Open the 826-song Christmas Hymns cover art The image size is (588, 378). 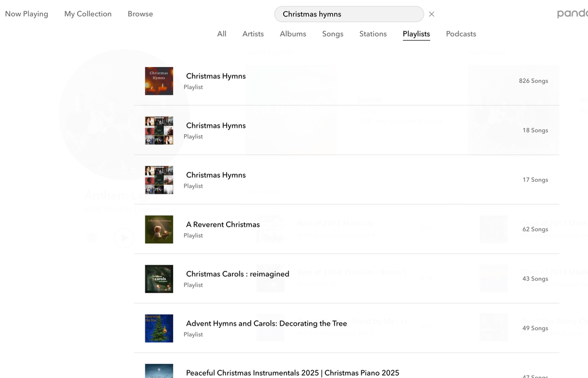[159, 81]
